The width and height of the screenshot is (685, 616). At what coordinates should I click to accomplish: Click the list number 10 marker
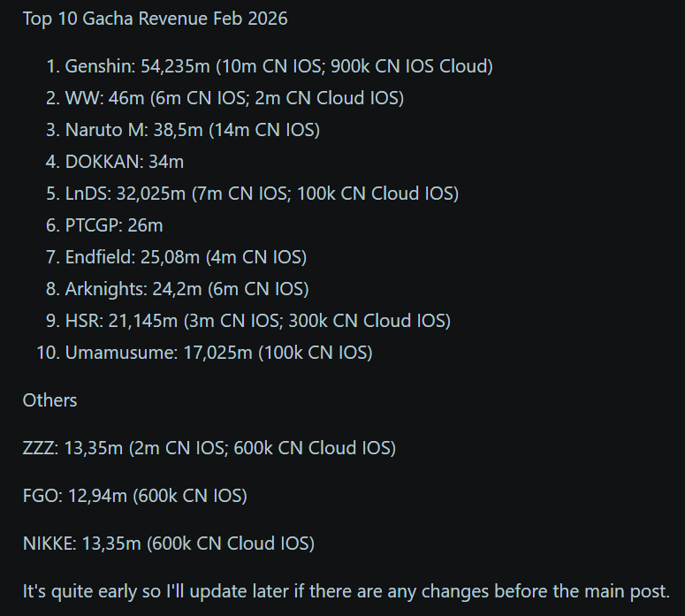[48, 354]
